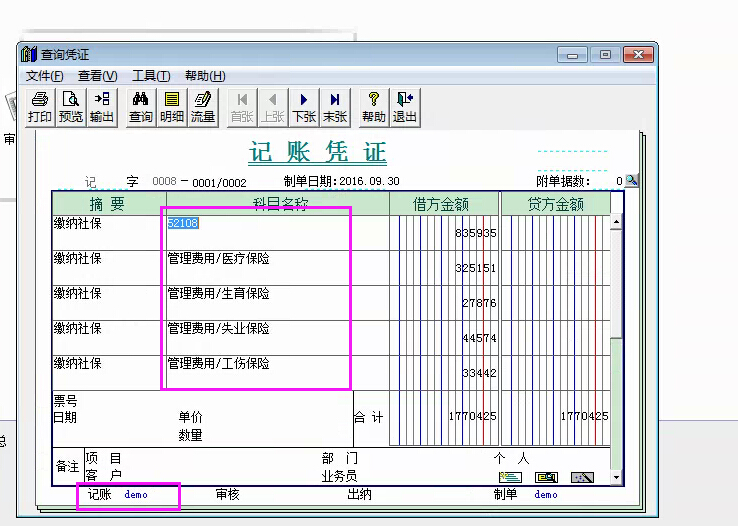Select account 管理费用/生育保险
Image resolution: width=738 pixels, height=526 pixels.
click(x=218, y=293)
